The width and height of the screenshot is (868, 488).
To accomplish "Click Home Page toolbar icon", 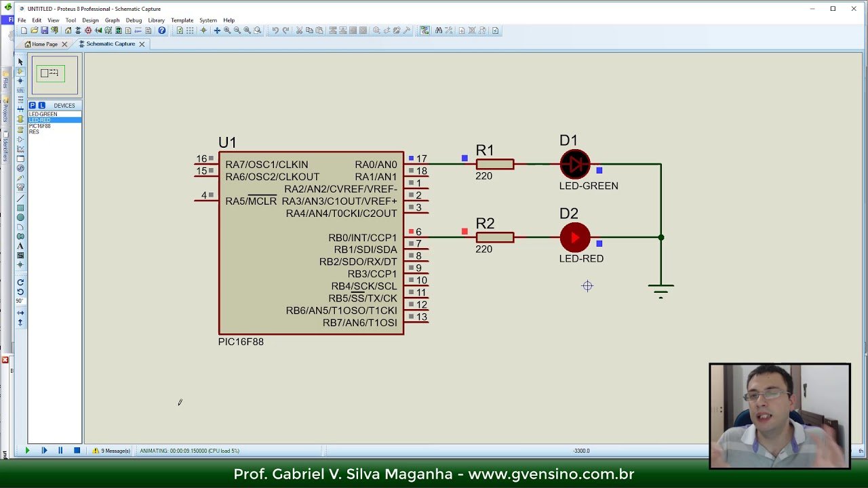I will (68, 30).
